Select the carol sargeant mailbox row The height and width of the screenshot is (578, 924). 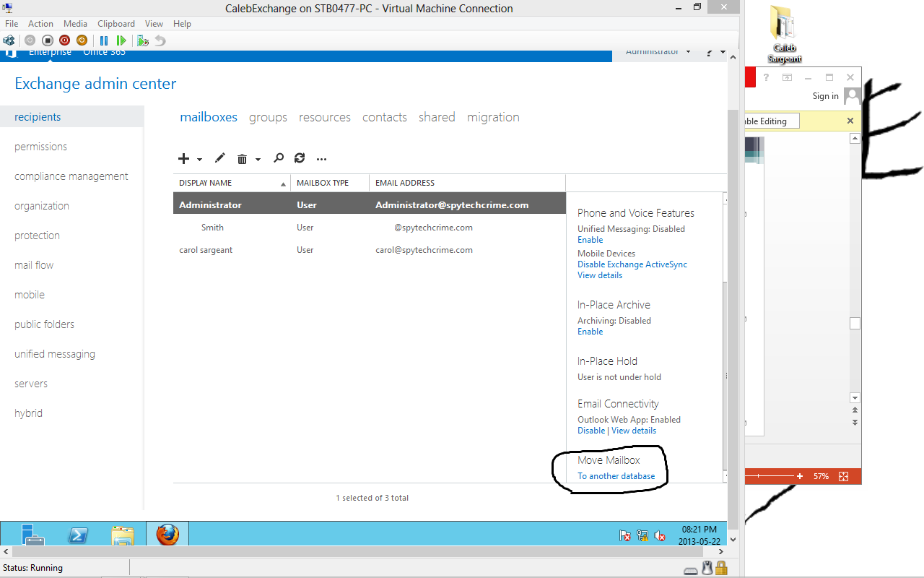click(x=370, y=250)
